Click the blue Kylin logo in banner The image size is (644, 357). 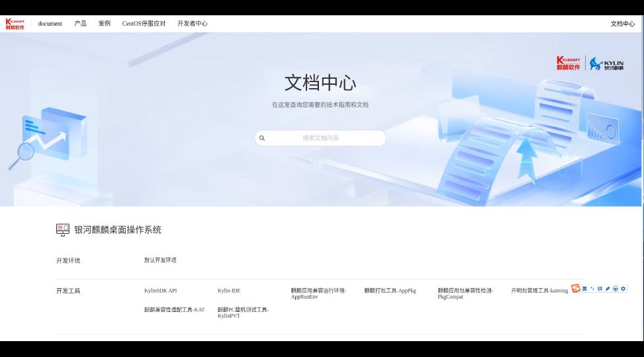[606, 64]
